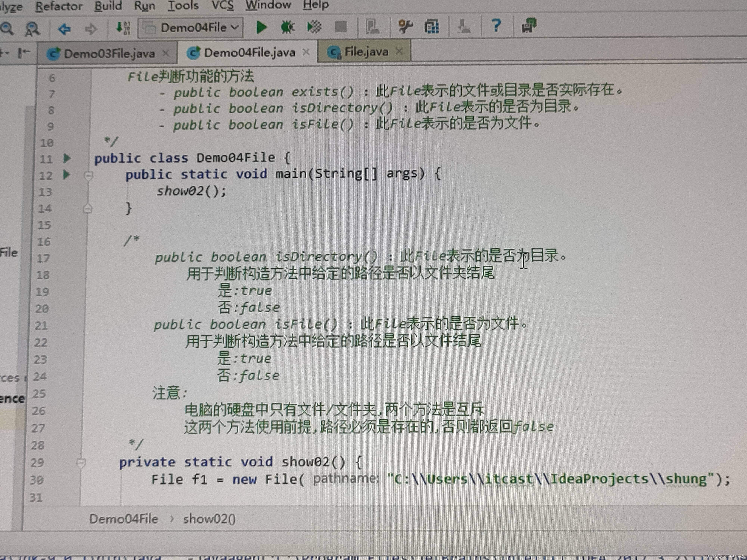The height and width of the screenshot is (560, 747).
Task: Open the VCS menu
Action: tap(223, 5)
